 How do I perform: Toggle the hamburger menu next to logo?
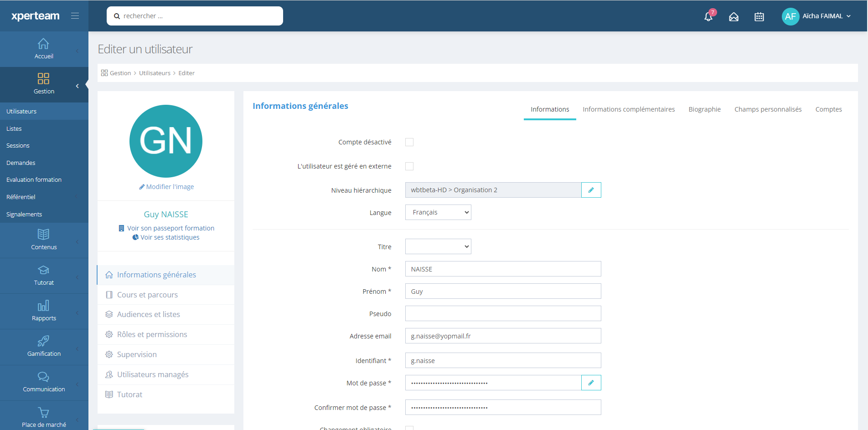point(75,16)
